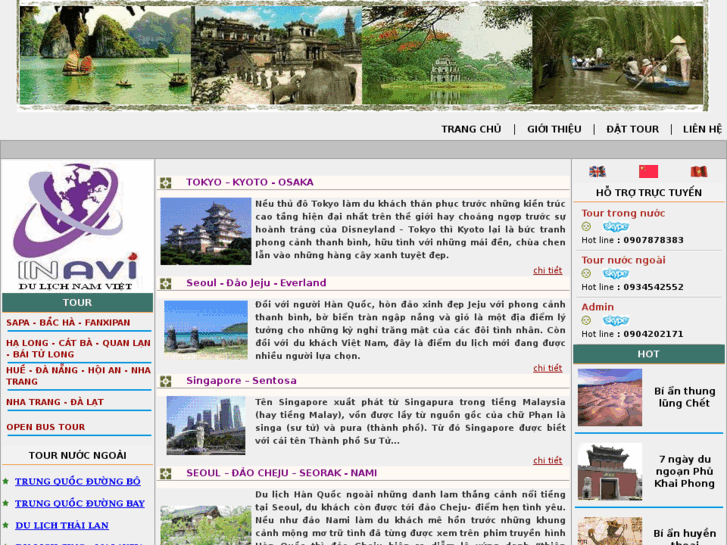Open the Himeji castle Tokyo tour thumbnail

[206, 231]
